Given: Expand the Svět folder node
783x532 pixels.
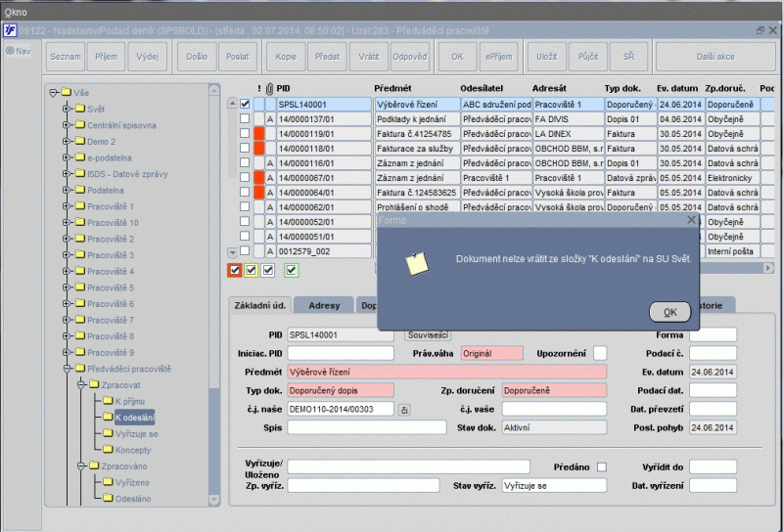Looking at the screenshot, I should click(67, 109).
